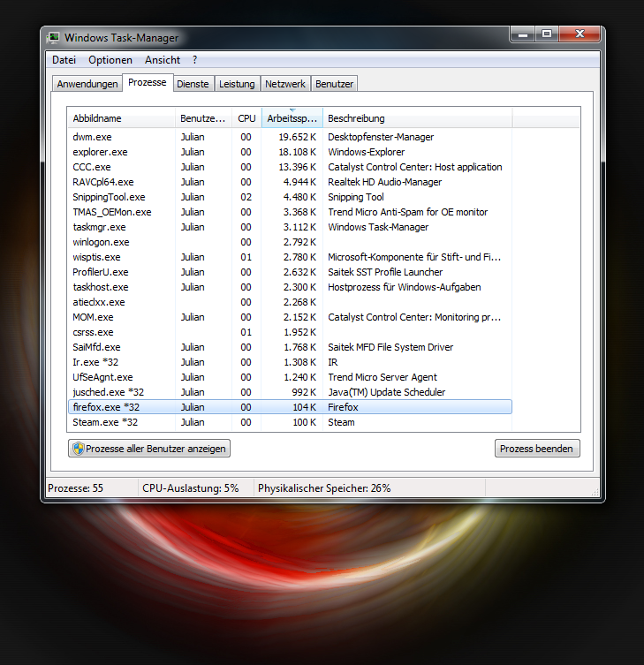This screenshot has width=644, height=665.
Task: Select the explorer.exe process
Action: 290,152
